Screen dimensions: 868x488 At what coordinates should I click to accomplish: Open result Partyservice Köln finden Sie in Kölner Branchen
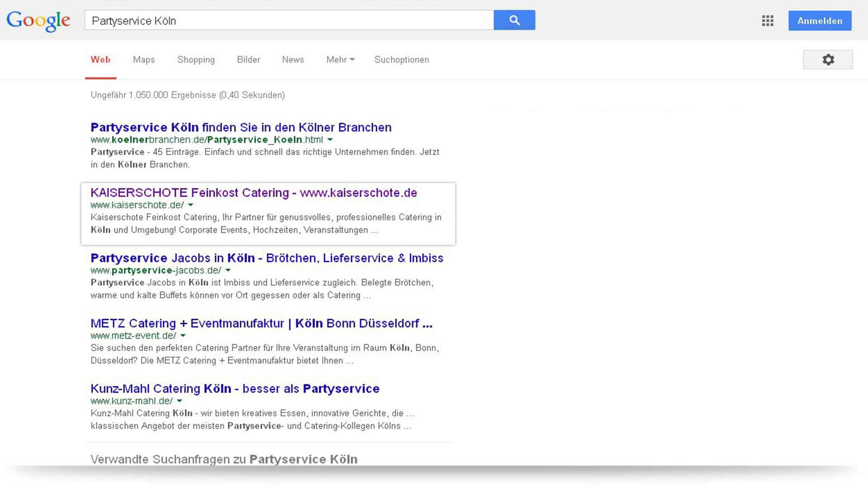(x=241, y=127)
